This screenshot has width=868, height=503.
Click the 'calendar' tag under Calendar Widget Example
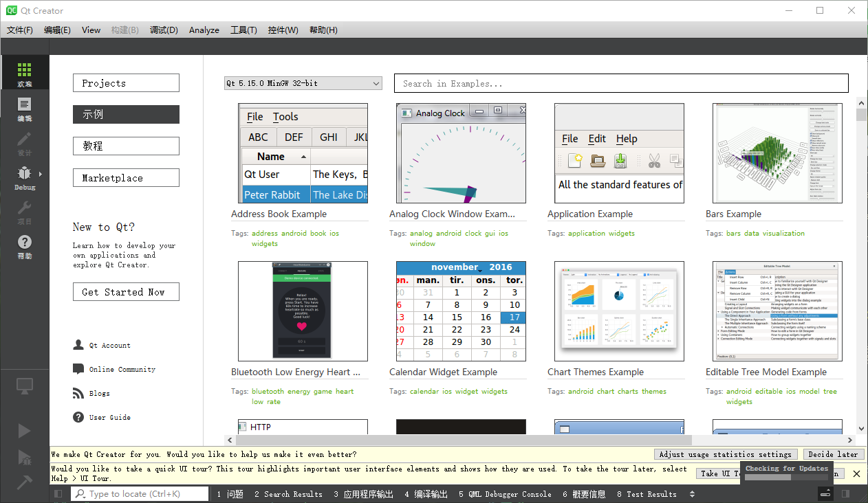tap(424, 392)
